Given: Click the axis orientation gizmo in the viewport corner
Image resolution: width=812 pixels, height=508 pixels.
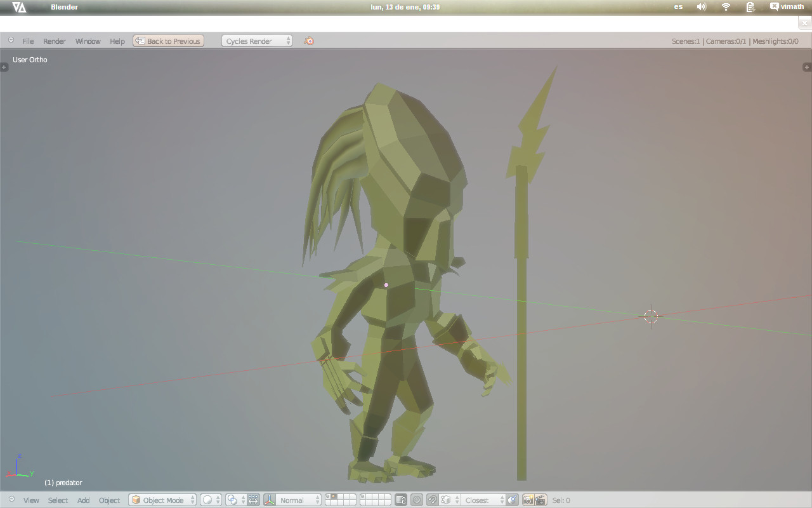Looking at the screenshot, I should coord(18,466).
